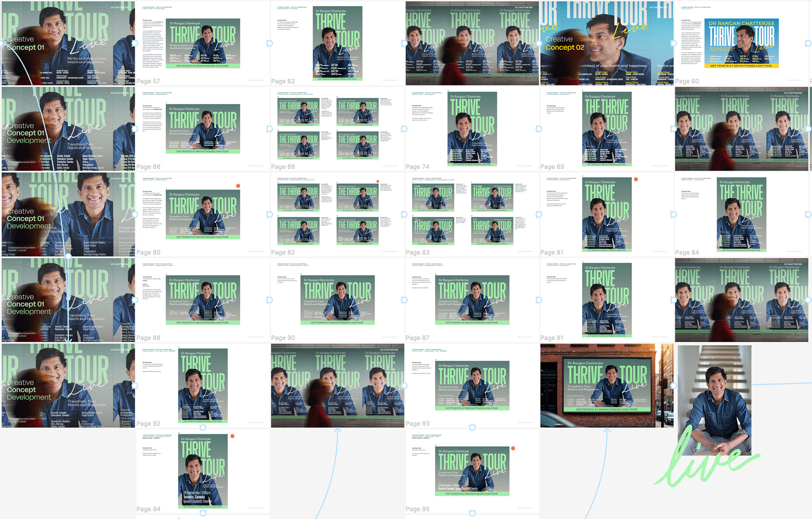Open the Page 83 four-poster comparison slide
Screen dimensions: 812x519
click(x=472, y=214)
